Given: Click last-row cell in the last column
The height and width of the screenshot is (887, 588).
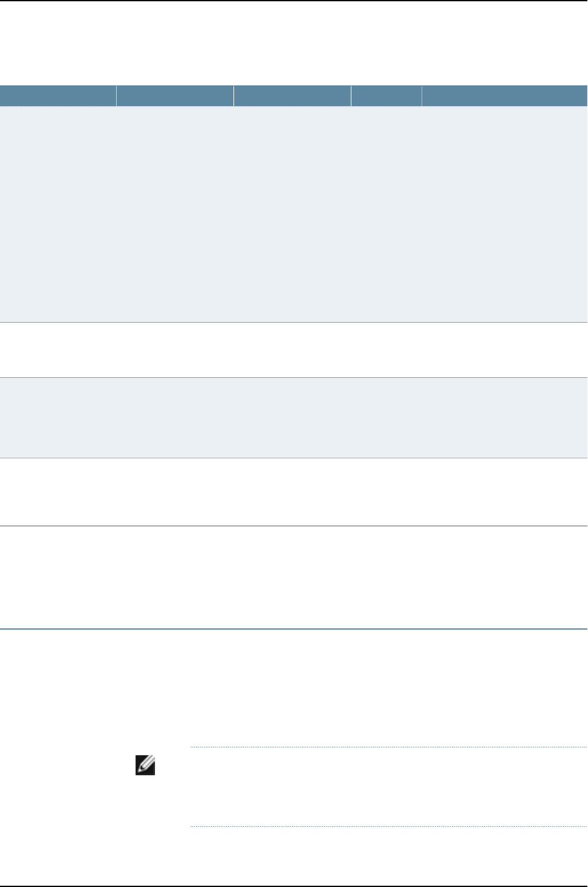Looking at the screenshot, I should click(x=505, y=577).
